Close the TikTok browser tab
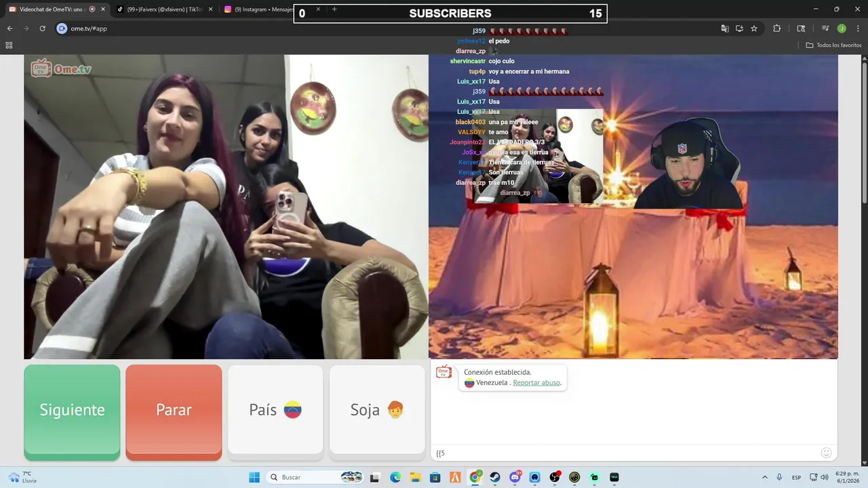 coord(210,9)
